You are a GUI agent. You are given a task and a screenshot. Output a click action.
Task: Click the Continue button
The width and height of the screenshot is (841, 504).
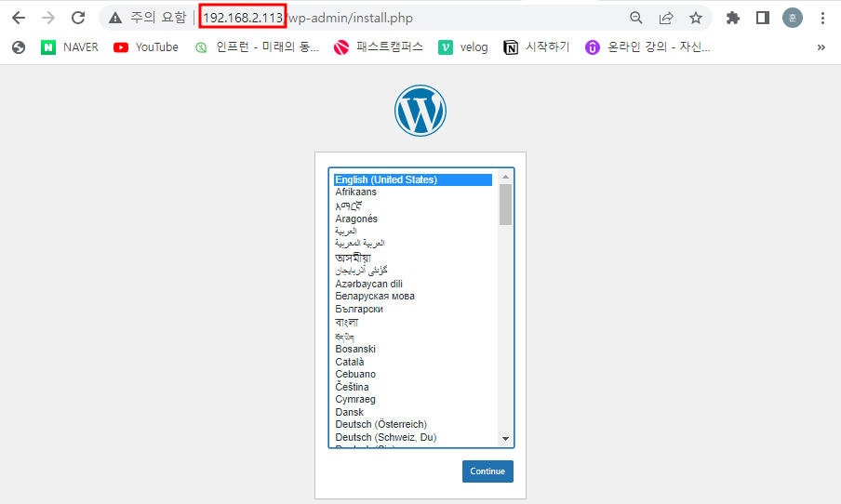[x=487, y=471]
